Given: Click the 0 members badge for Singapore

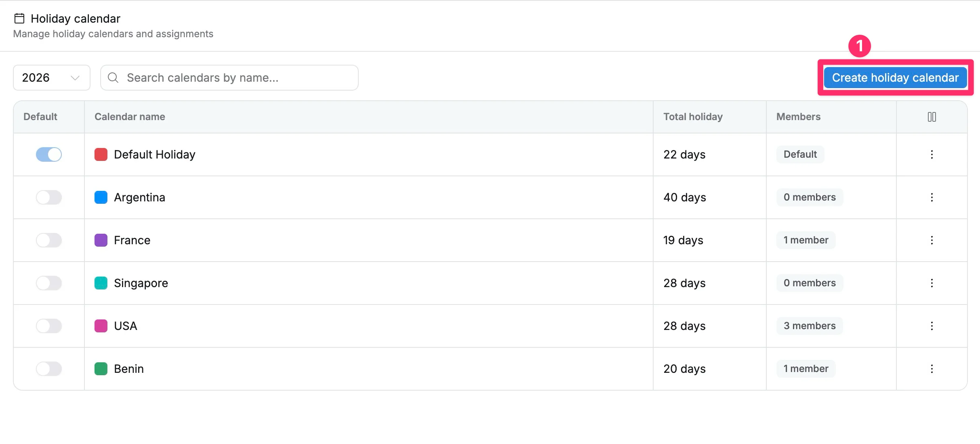Looking at the screenshot, I should point(810,283).
